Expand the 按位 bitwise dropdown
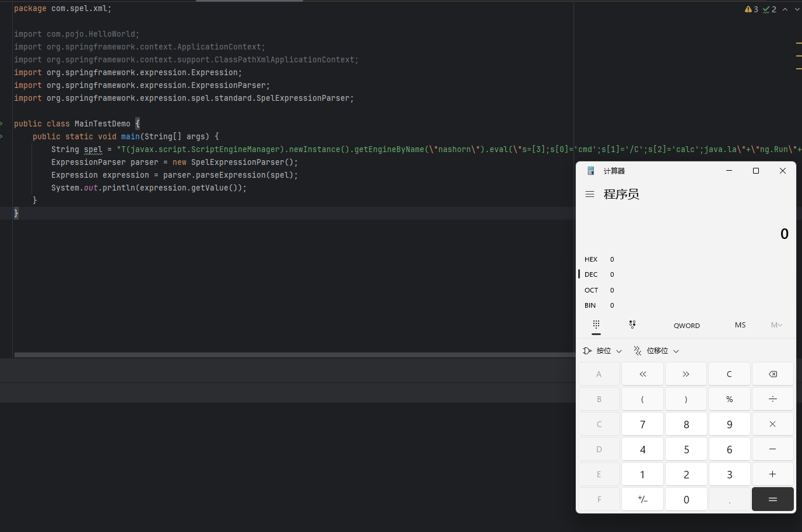 tap(603, 351)
